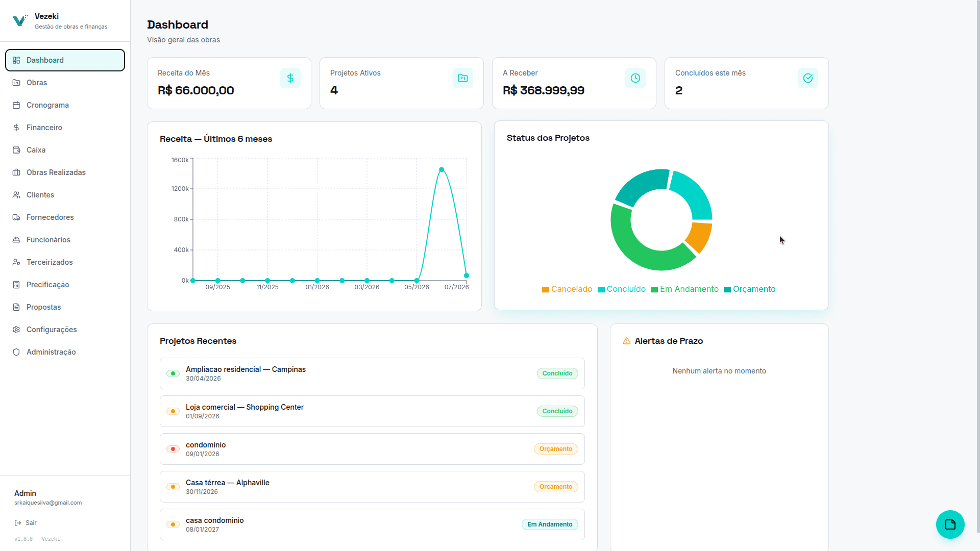The image size is (980, 551).
Task: Click the clock icon in A Receber card
Action: coord(635,78)
